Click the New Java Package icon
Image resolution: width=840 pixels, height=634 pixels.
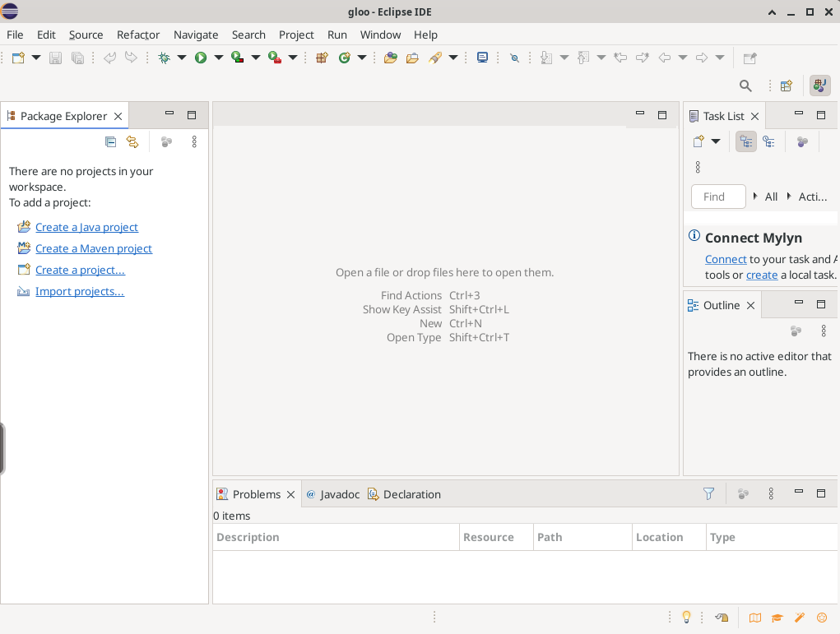pyautogui.click(x=322, y=58)
